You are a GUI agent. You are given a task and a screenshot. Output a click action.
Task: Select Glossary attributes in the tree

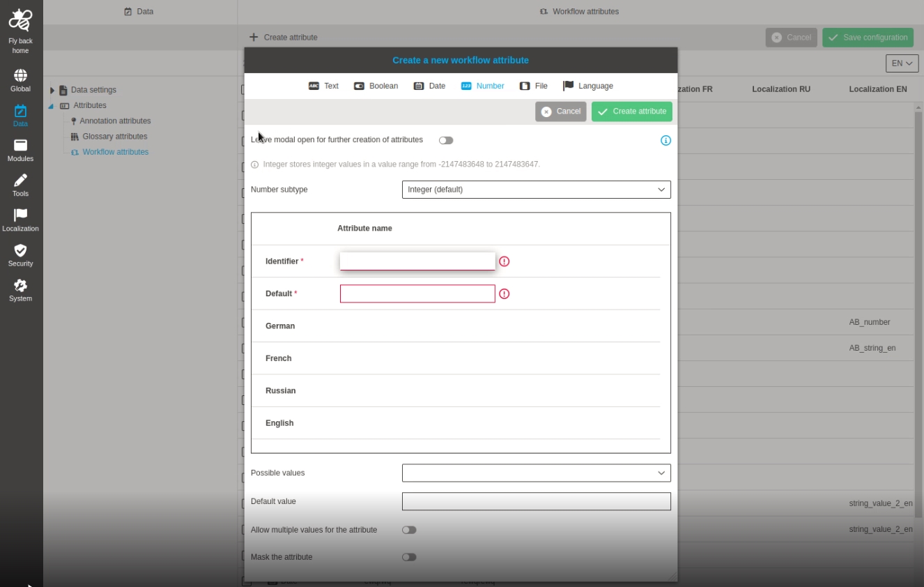(114, 137)
